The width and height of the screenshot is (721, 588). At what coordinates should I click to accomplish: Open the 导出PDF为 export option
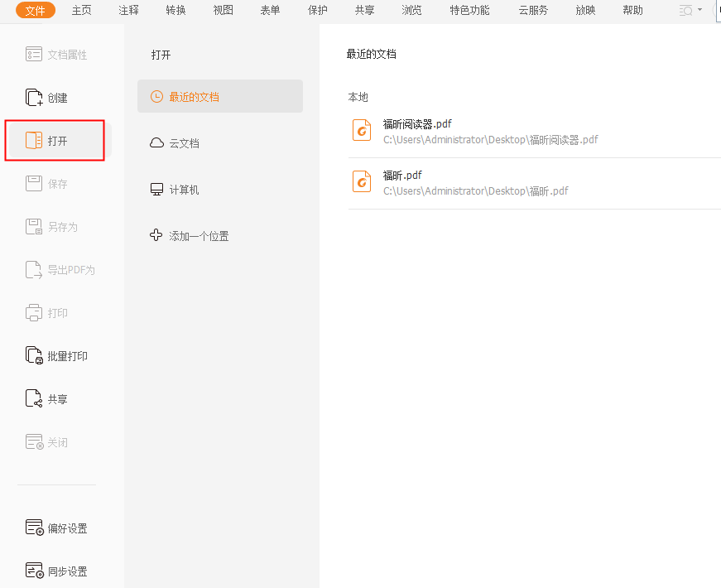60,269
